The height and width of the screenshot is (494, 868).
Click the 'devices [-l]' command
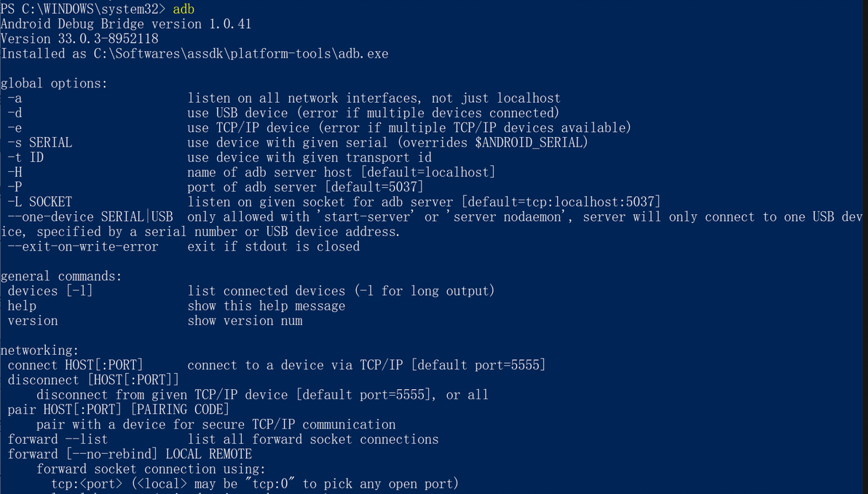point(50,291)
